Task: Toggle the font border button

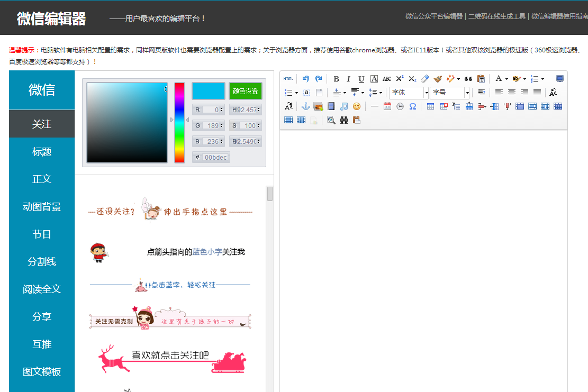Action: [x=374, y=79]
